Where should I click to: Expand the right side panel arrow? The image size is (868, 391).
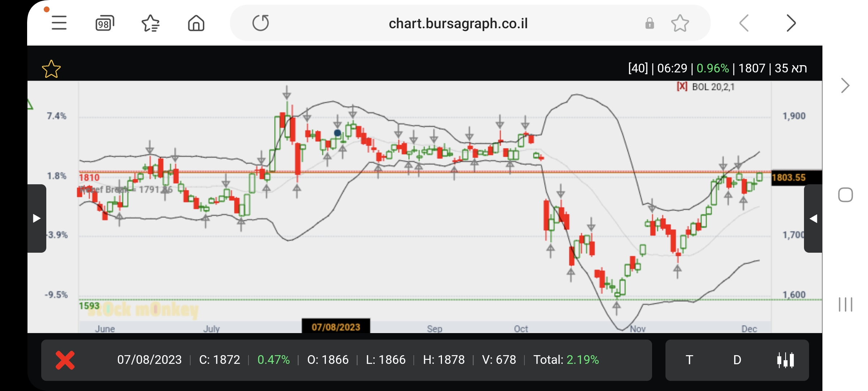813,218
